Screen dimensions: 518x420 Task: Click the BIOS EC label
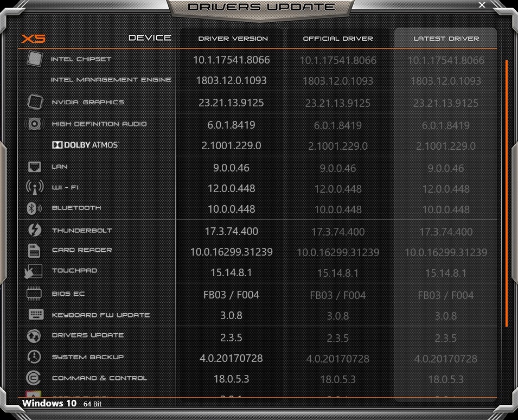68,294
